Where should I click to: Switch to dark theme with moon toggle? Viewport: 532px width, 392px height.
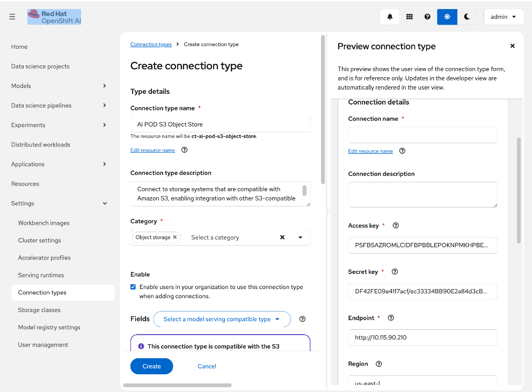tap(467, 17)
